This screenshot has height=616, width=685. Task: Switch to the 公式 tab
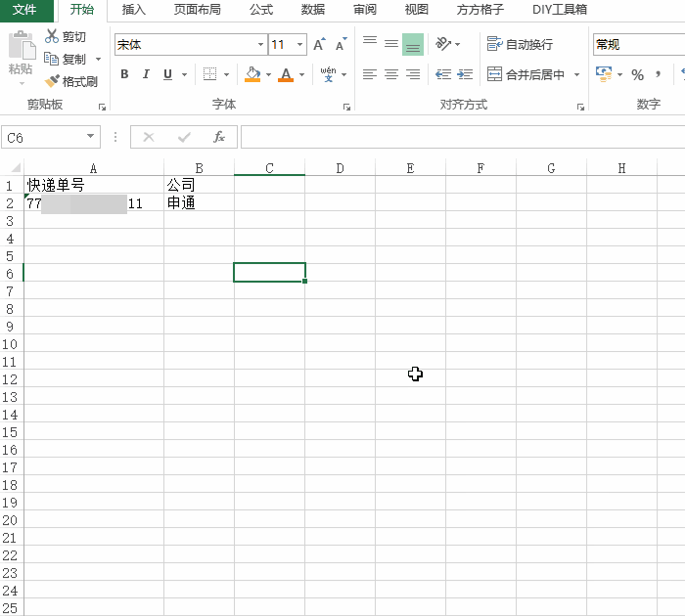pos(261,10)
